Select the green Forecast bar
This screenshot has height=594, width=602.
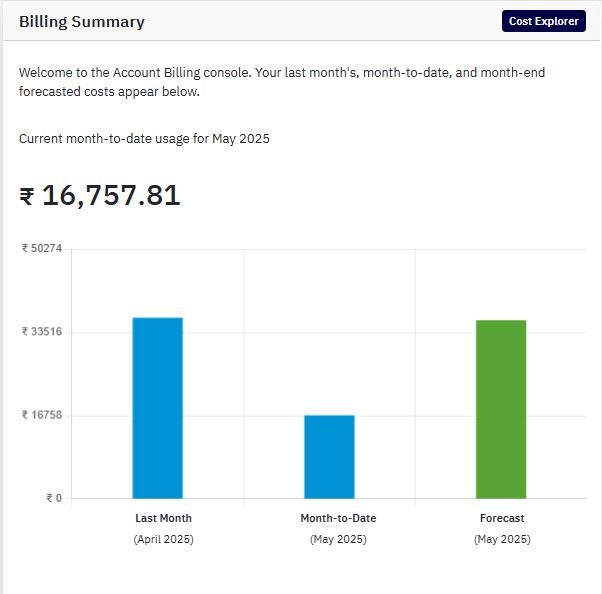(501, 409)
